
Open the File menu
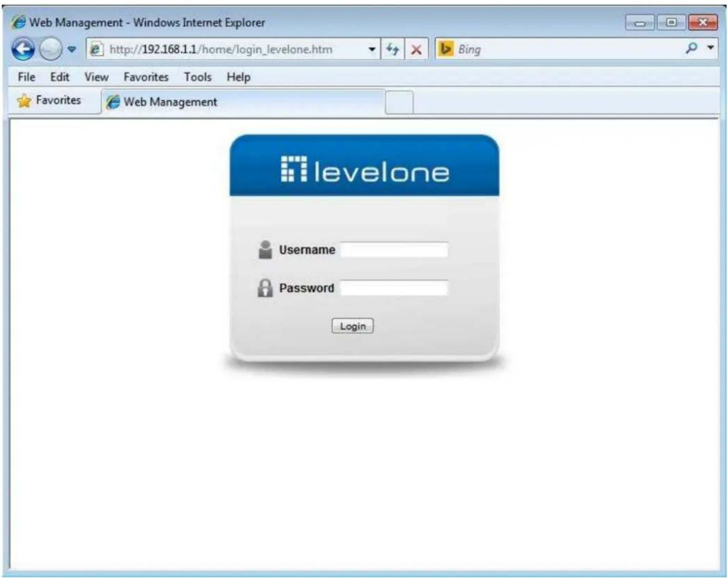pos(26,77)
